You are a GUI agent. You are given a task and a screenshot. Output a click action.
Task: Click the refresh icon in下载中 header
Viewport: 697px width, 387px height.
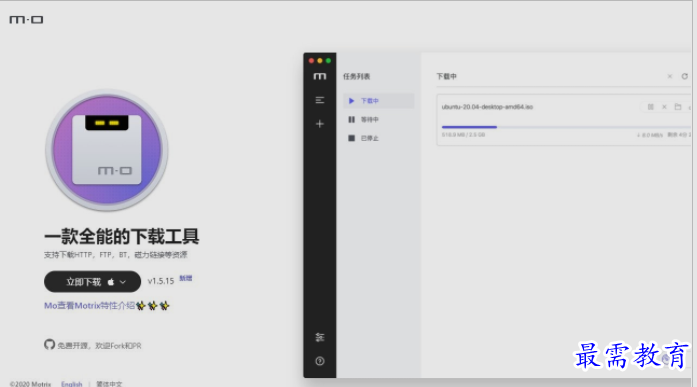pyautogui.click(x=685, y=76)
